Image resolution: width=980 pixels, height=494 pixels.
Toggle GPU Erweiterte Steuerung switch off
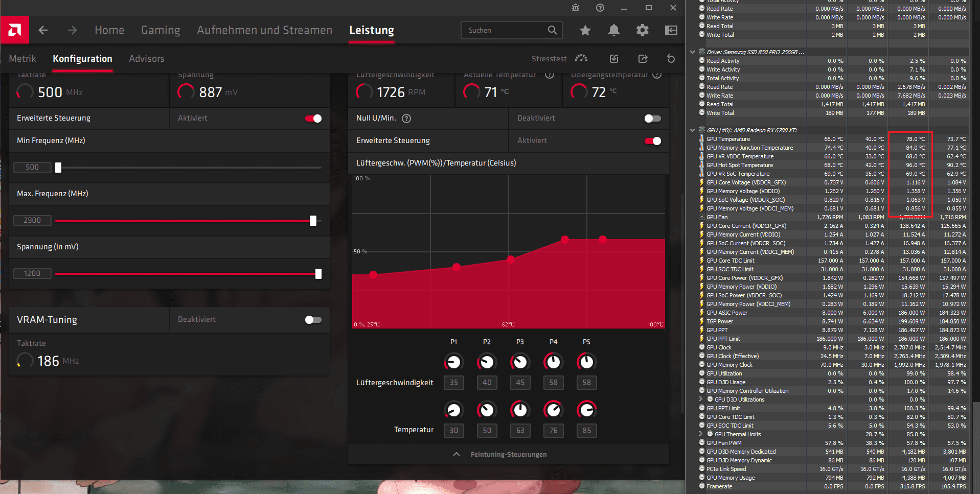[x=313, y=119]
